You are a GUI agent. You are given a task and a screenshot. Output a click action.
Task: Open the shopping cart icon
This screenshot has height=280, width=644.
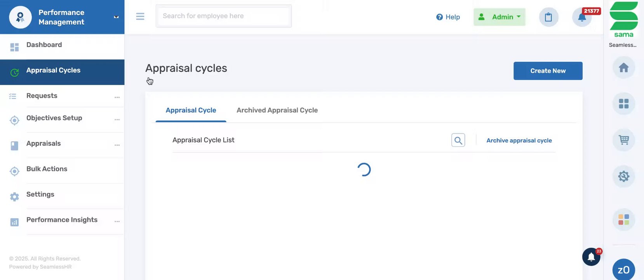pyautogui.click(x=623, y=140)
